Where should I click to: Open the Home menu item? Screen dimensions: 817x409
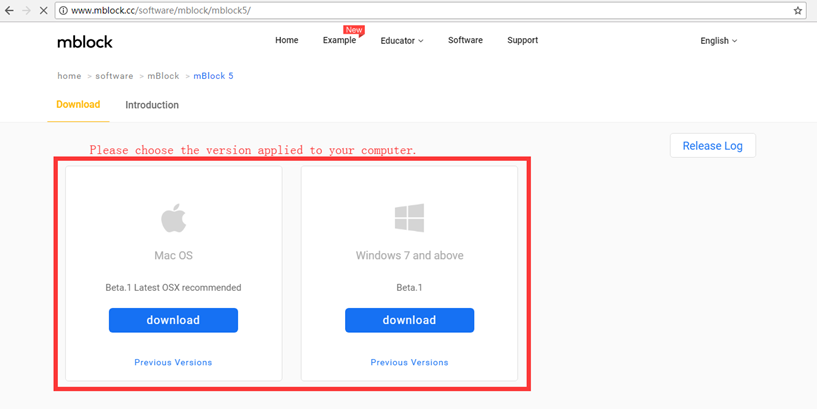pos(287,40)
